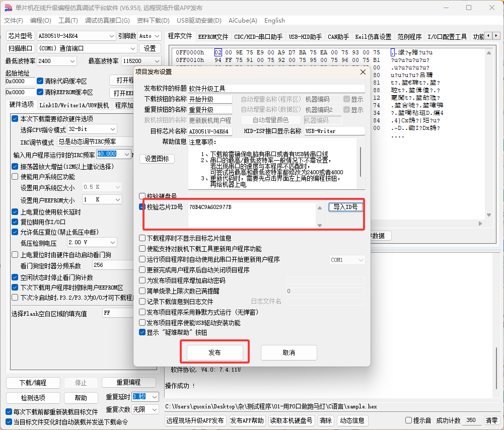504x430 pixels.
Task: Click 扫描串口 button
Action: pyautogui.click(x=20, y=48)
